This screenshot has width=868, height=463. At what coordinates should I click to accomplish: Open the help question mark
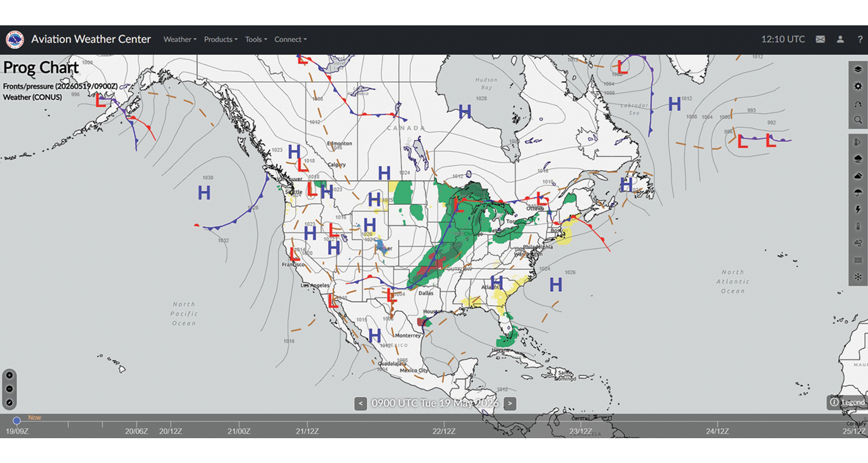(860, 39)
